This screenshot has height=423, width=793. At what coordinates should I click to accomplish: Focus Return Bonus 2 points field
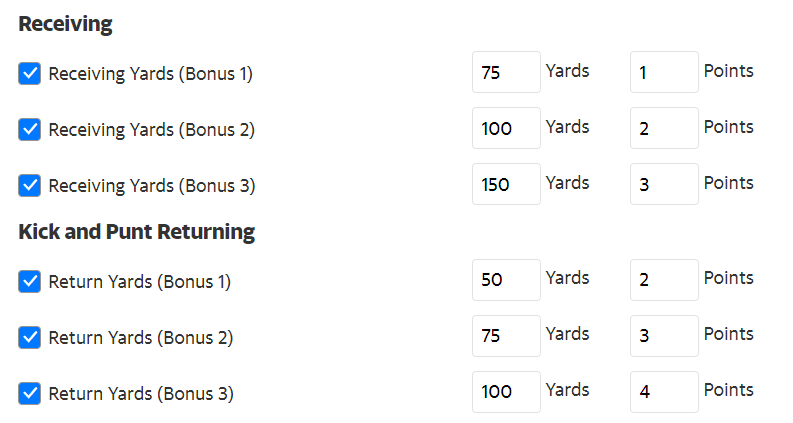pos(664,337)
